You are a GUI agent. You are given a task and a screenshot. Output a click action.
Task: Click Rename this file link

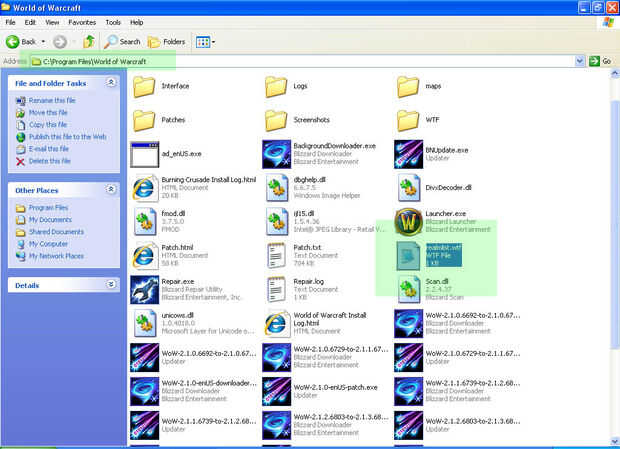[x=52, y=100]
